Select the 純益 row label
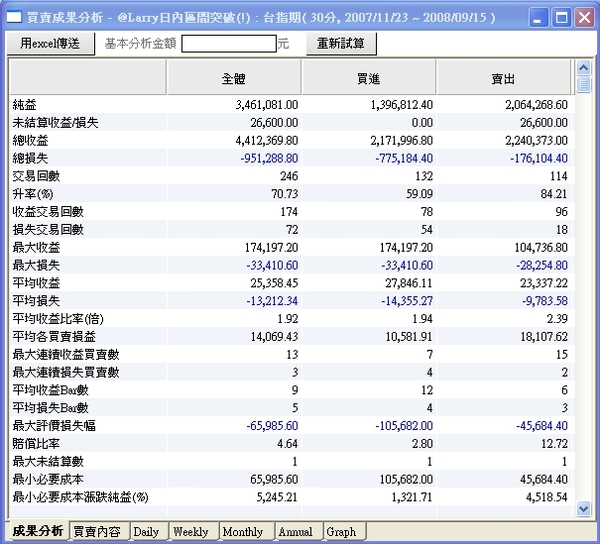The height and width of the screenshot is (544, 600). click(x=24, y=105)
